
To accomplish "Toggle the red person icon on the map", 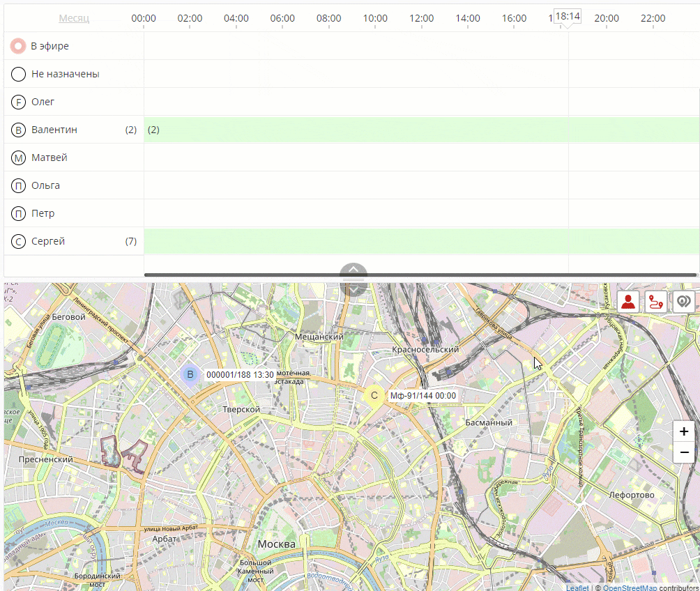I will point(628,302).
